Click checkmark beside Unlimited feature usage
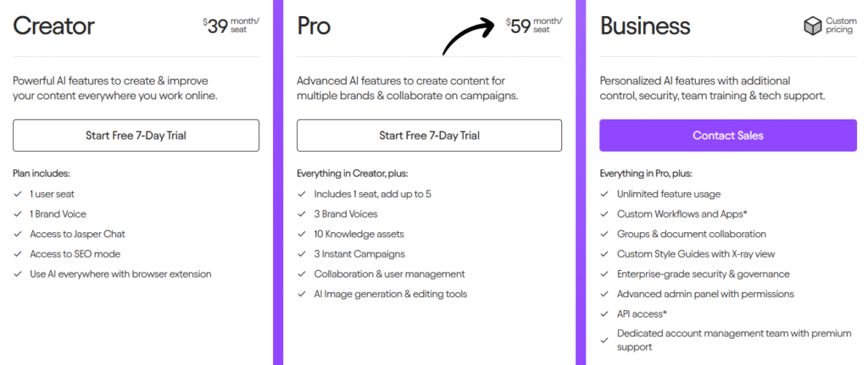The width and height of the screenshot is (868, 365). (604, 194)
